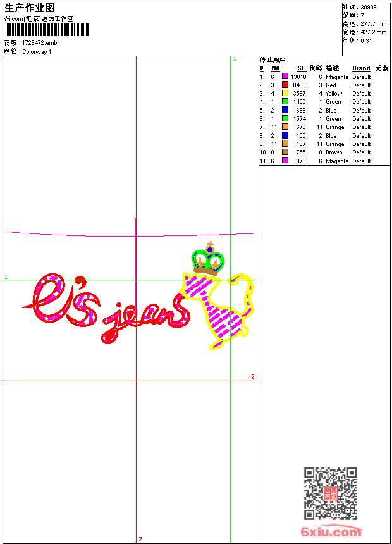
Task: Click the stitch count 150
Action: pyautogui.click(x=301, y=135)
